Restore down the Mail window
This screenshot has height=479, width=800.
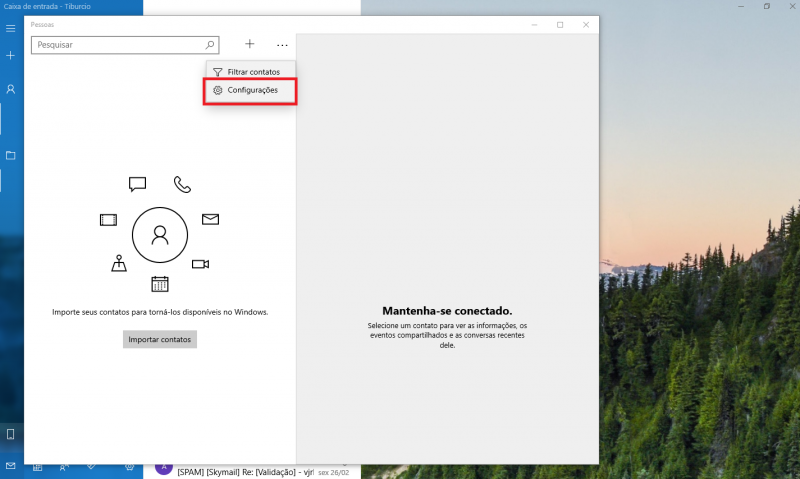coord(766,6)
